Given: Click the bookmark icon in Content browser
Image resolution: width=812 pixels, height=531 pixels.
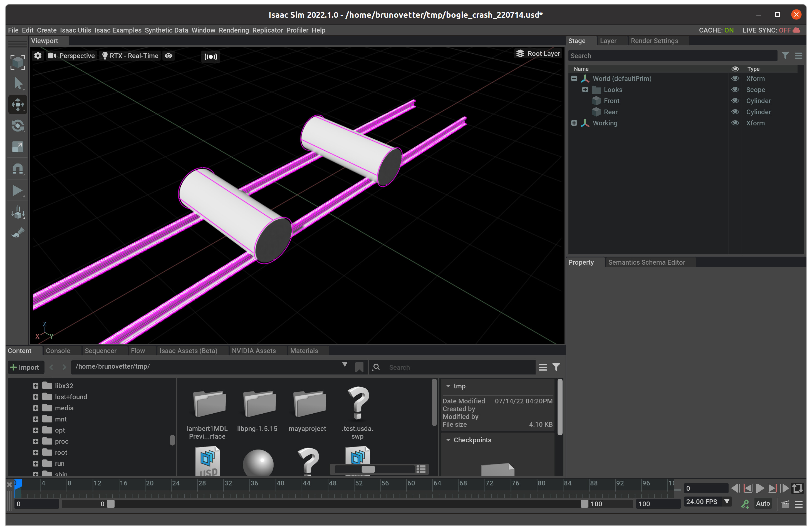Looking at the screenshot, I should pyautogui.click(x=359, y=367).
